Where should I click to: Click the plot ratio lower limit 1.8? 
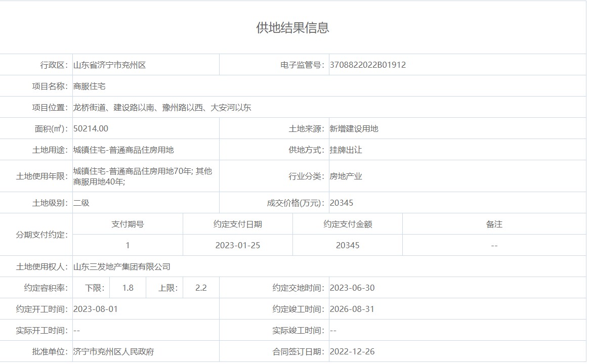pos(128,288)
